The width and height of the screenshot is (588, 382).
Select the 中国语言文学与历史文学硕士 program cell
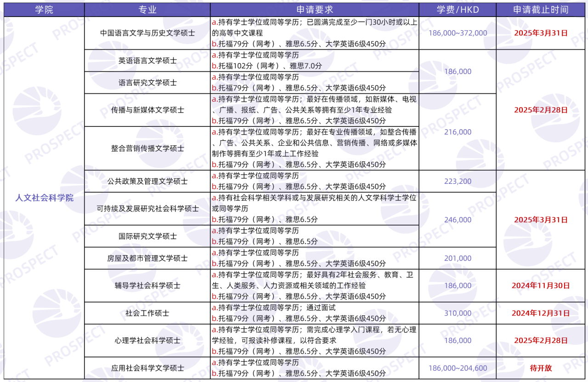(147, 33)
